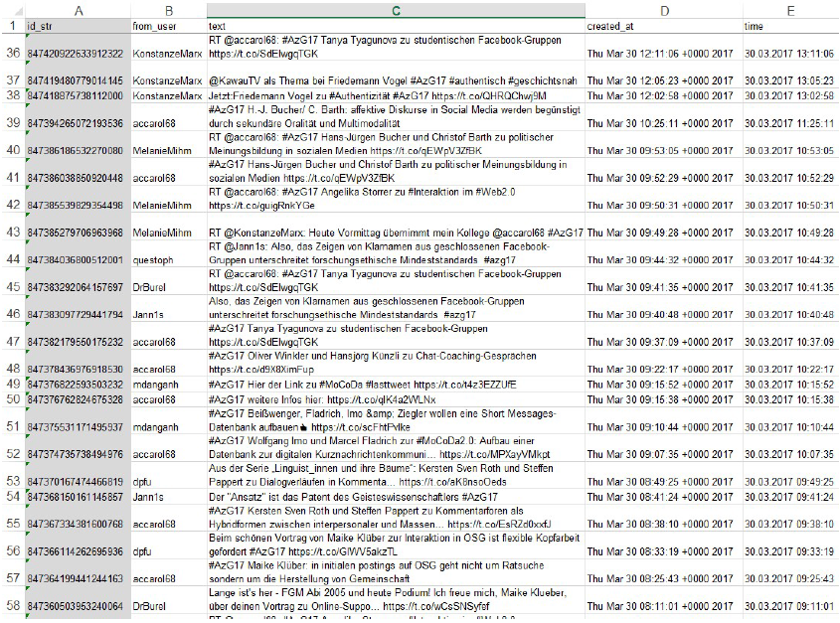Click column E header
840x623 pixels.
(790, 8)
